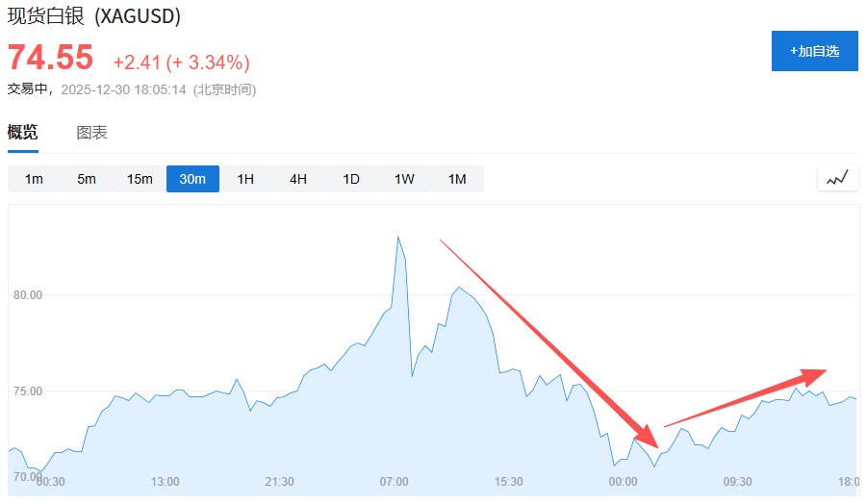Click the 21:30 time axis label
This screenshot has height=504, width=867.
(279, 481)
